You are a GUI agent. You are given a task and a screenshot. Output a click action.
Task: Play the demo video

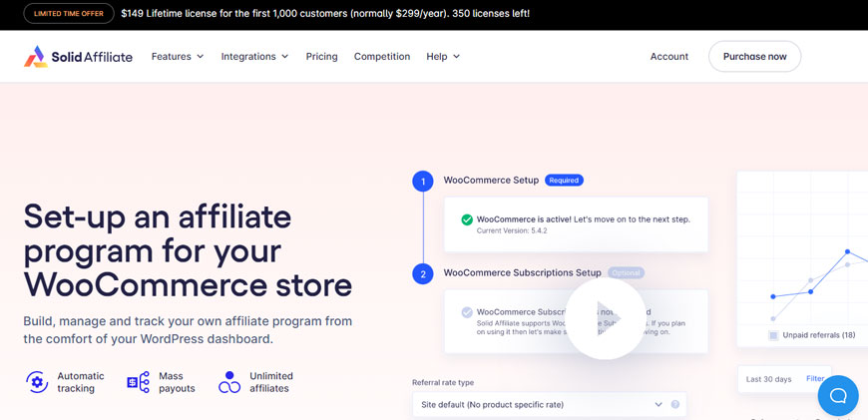pyautogui.click(x=607, y=318)
